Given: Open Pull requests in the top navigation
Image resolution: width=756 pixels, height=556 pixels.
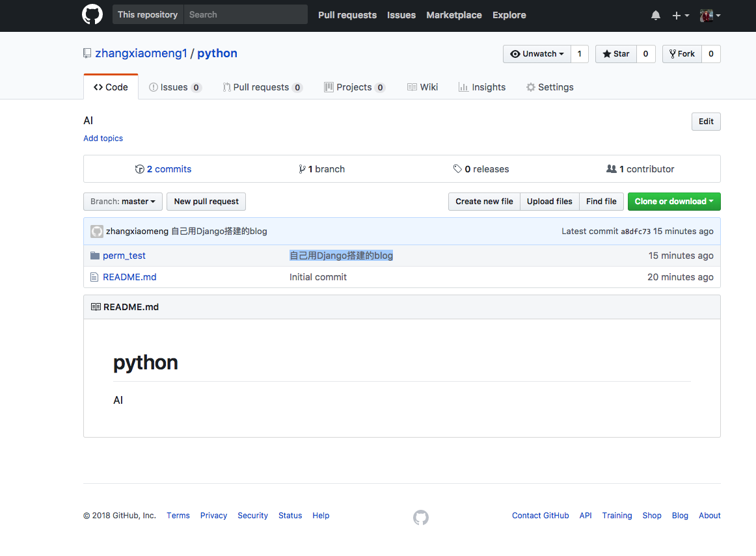Looking at the screenshot, I should click(347, 15).
